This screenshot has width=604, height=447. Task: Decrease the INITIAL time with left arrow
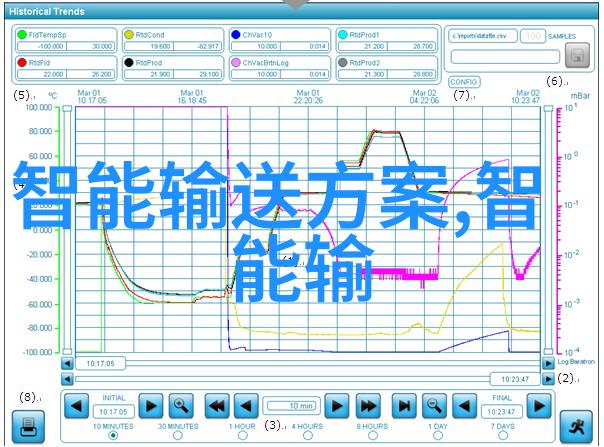point(76,406)
